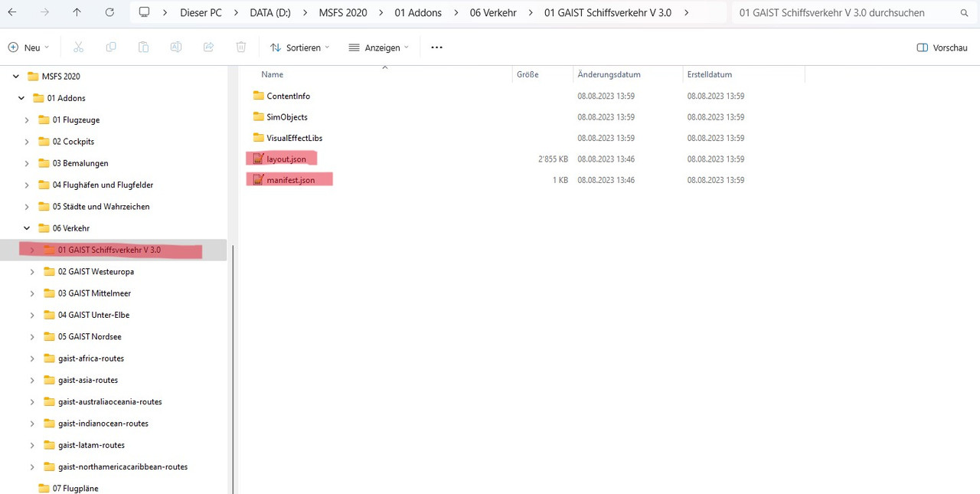This screenshot has width=980, height=494.
Task: Expand the 01 Flugzeuge tree node
Action: (27, 120)
